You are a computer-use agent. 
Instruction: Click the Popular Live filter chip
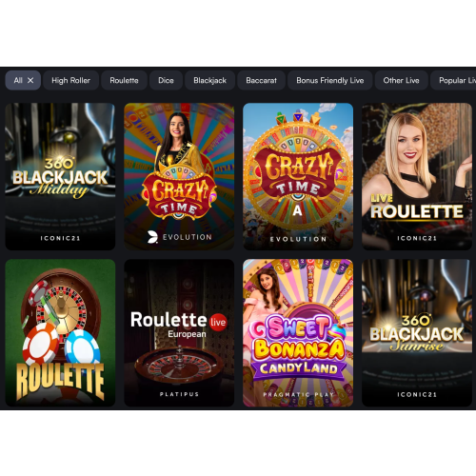(453, 80)
